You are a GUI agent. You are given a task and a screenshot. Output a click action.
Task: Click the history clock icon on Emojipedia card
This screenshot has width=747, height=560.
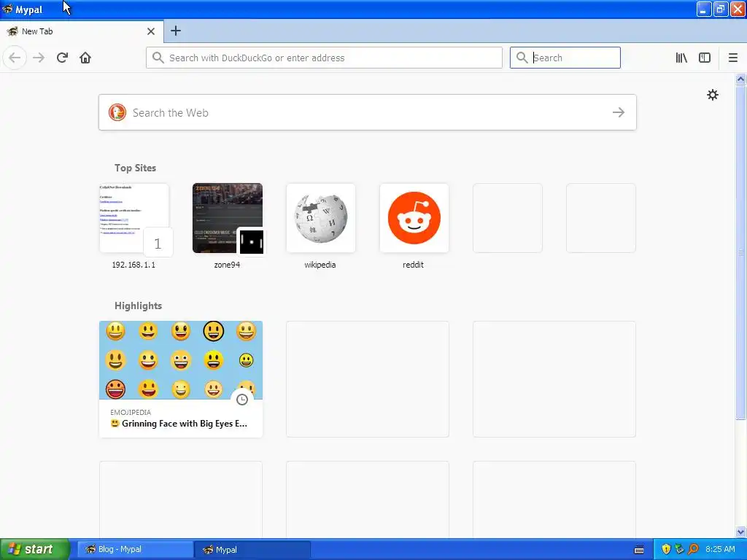242,400
